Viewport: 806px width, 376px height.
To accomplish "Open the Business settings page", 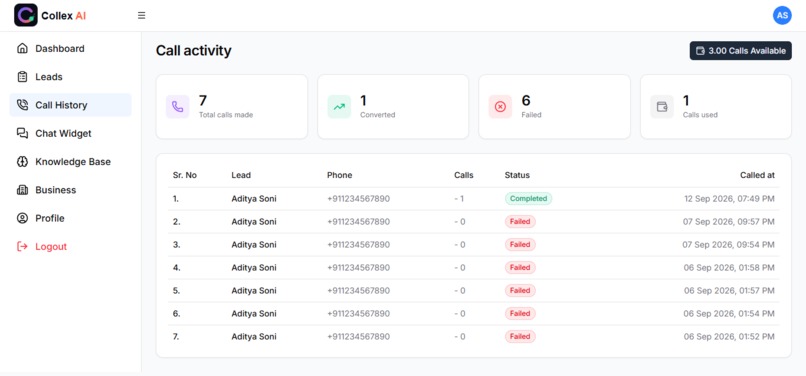I will [x=70, y=190].
